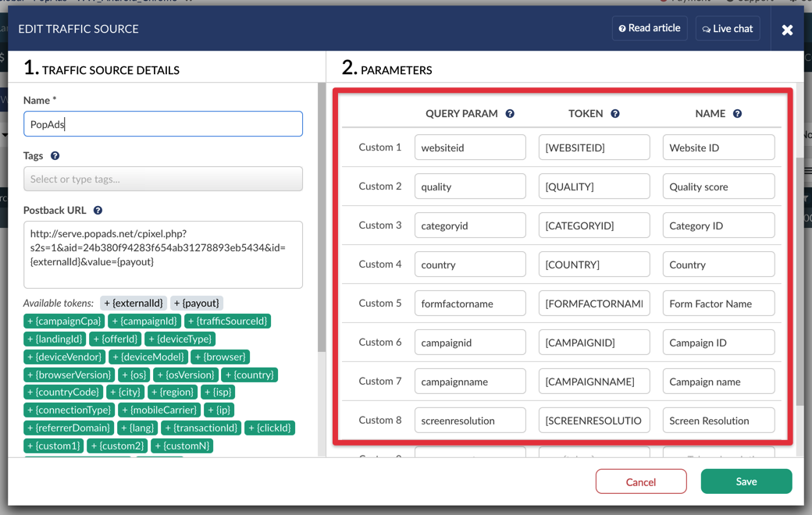812x515 pixels.
Task: Edit Custom 7 name Campaign name
Action: [x=719, y=382]
